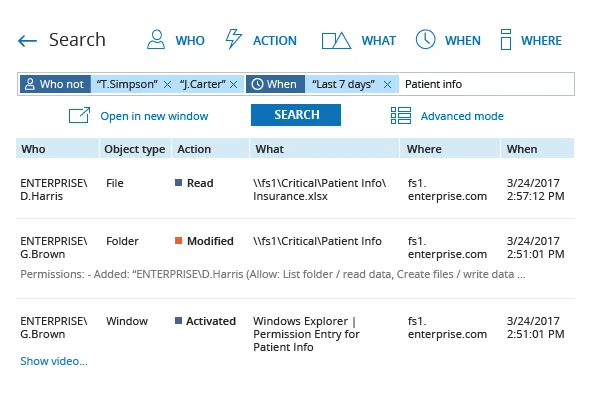Expand the Permissions details of the Modified row

point(273,274)
